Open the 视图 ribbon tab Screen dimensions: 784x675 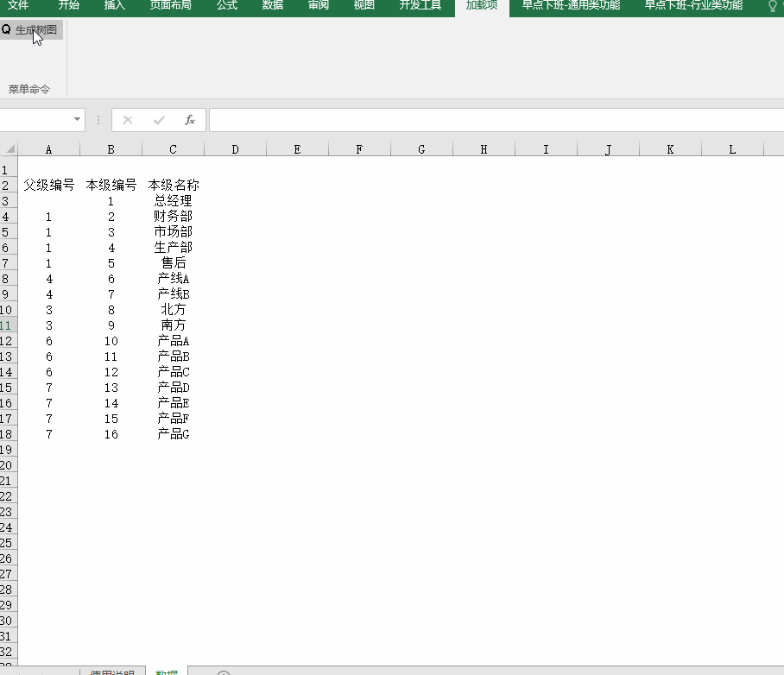[x=364, y=5]
